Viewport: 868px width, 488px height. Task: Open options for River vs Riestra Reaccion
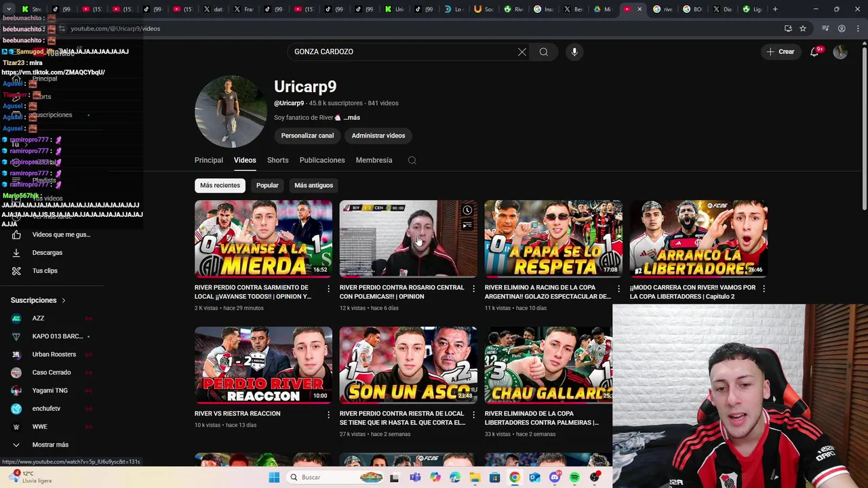(329, 415)
